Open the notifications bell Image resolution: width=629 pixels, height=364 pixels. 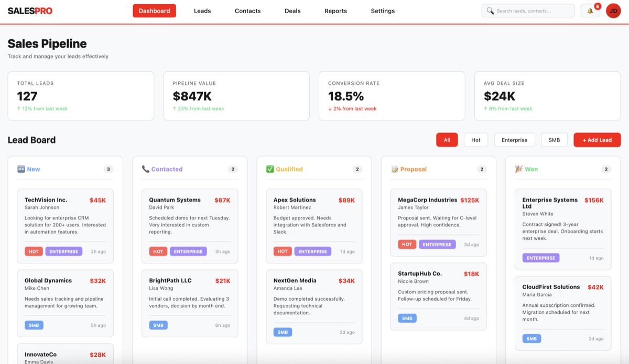590,10
